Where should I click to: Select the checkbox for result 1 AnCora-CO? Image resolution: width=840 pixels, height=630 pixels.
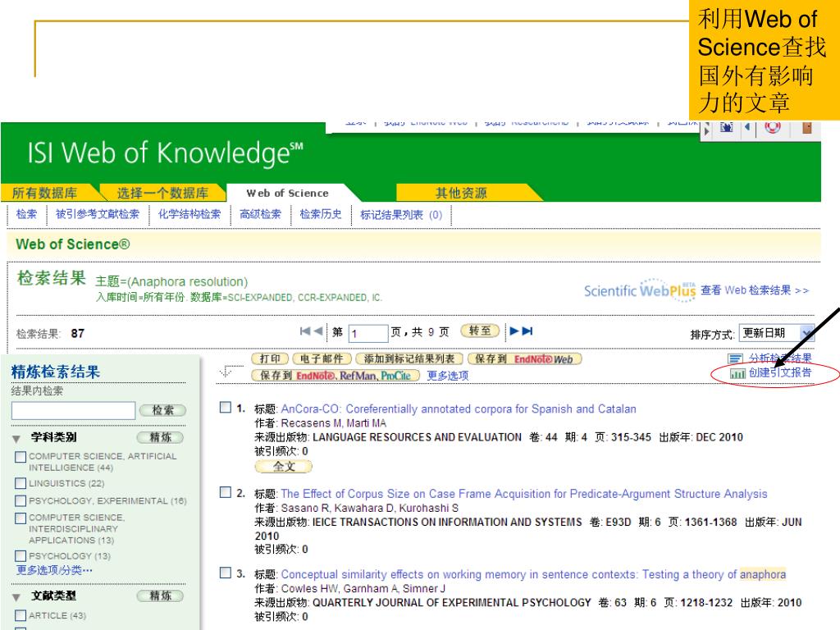click(226, 408)
